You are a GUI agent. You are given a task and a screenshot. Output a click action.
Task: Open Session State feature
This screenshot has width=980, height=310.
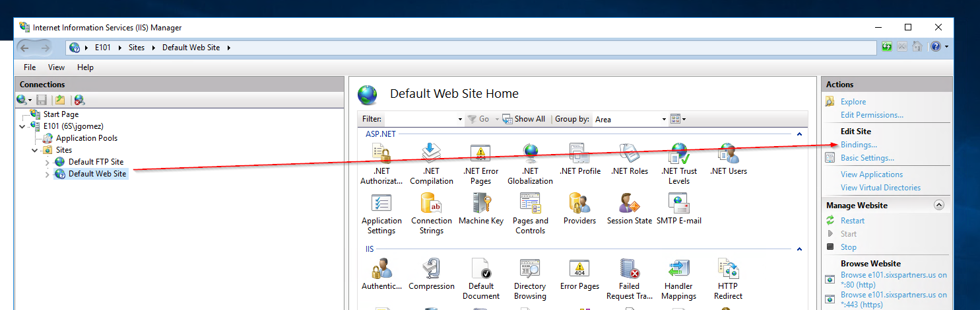pyautogui.click(x=630, y=209)
